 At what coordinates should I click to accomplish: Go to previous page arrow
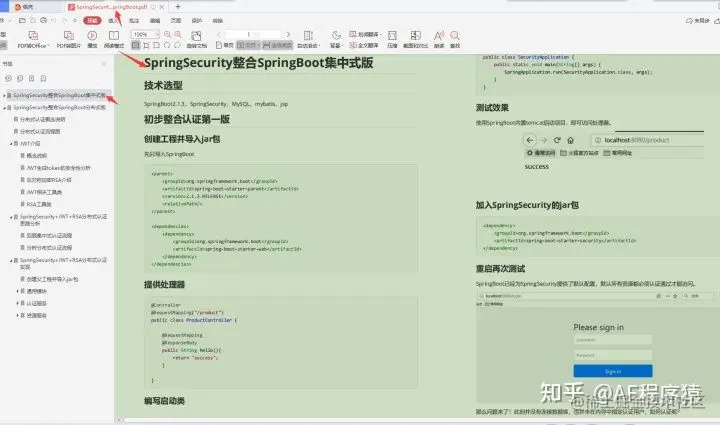[219, 34]
